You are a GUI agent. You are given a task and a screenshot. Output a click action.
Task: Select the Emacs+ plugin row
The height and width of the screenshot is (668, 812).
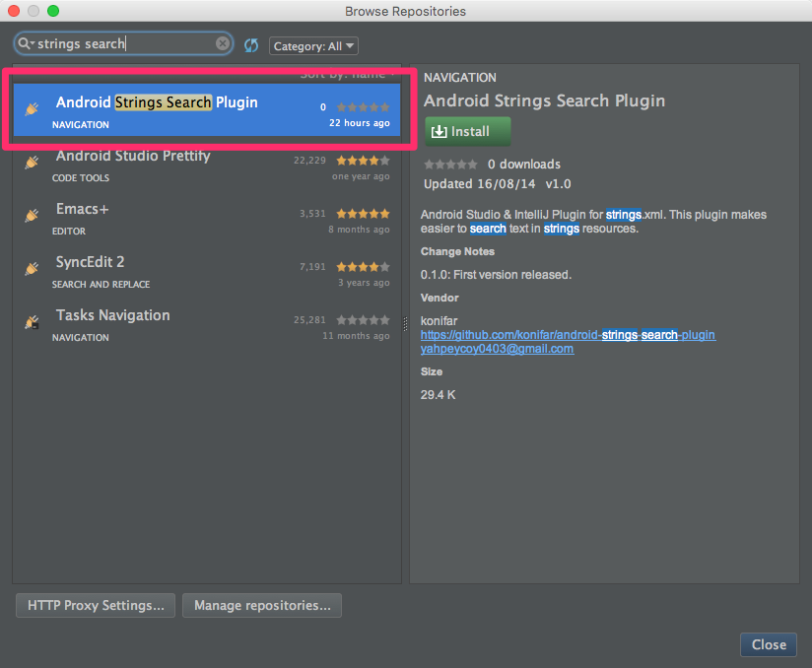click(207, 219)
